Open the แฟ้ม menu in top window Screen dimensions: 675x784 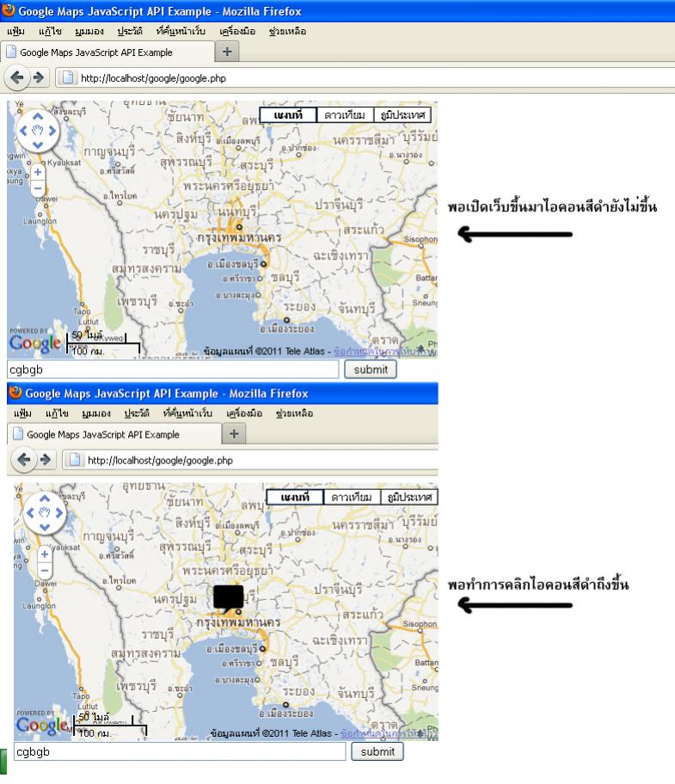(15, 31)
